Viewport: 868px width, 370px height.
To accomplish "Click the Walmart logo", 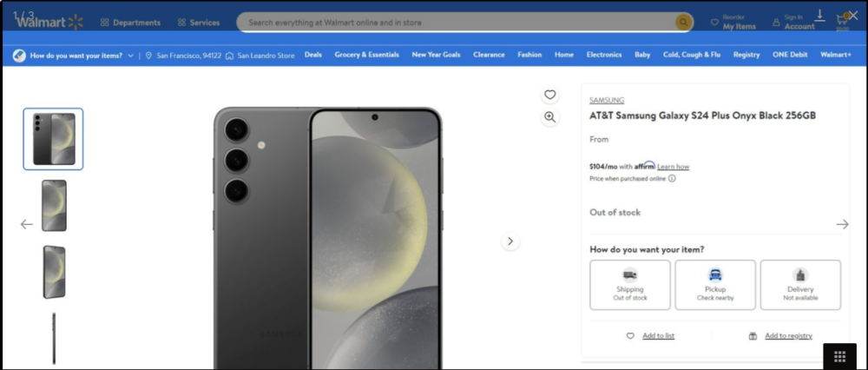I will tap(49, 23).
